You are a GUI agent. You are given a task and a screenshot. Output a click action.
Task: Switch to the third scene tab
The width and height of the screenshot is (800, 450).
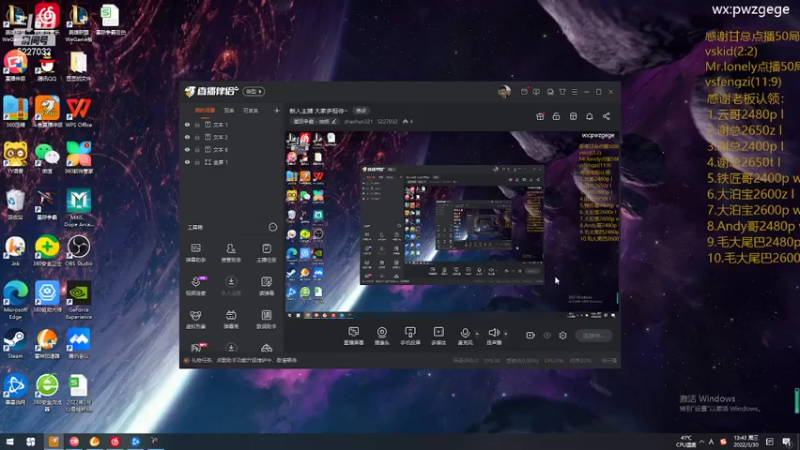pyautogui.click(x=251, y=111)
